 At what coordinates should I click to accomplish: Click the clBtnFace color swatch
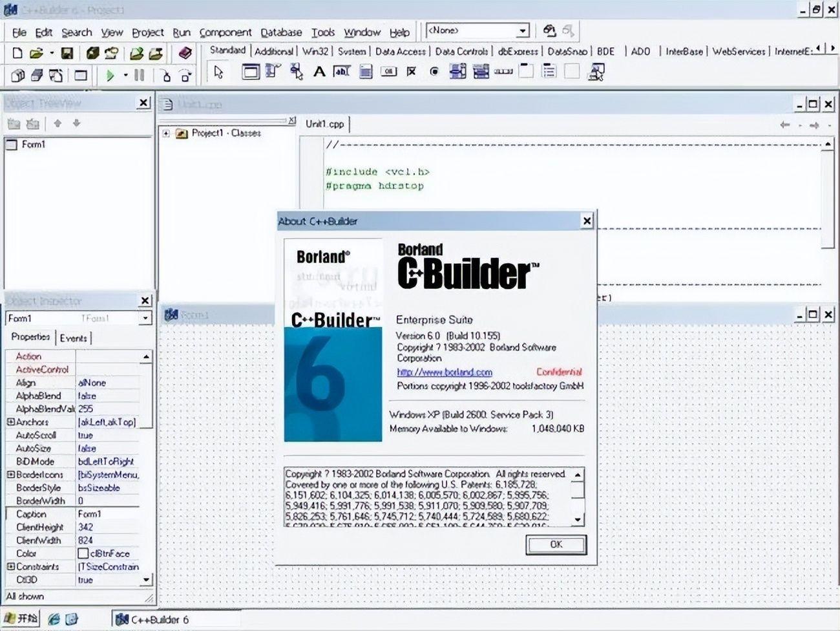click(83, 553)
